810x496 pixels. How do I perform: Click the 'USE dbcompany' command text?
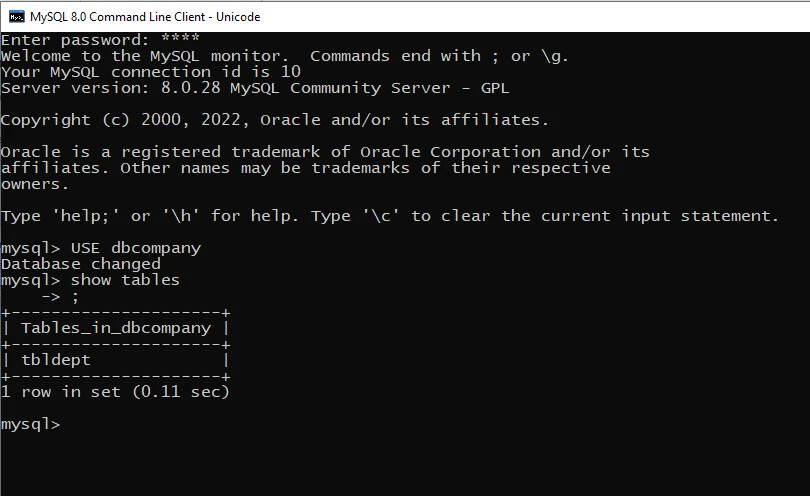135,248
